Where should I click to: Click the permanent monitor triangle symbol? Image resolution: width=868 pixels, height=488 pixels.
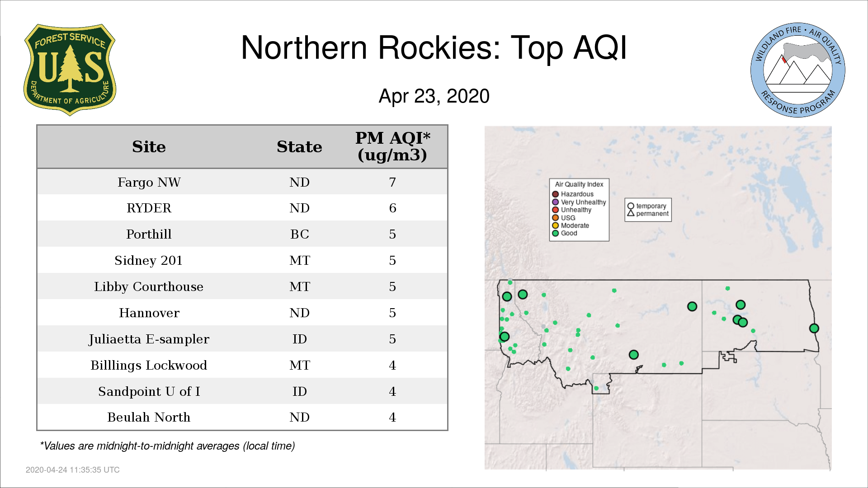pyautogui.click(x=631, y=213)
